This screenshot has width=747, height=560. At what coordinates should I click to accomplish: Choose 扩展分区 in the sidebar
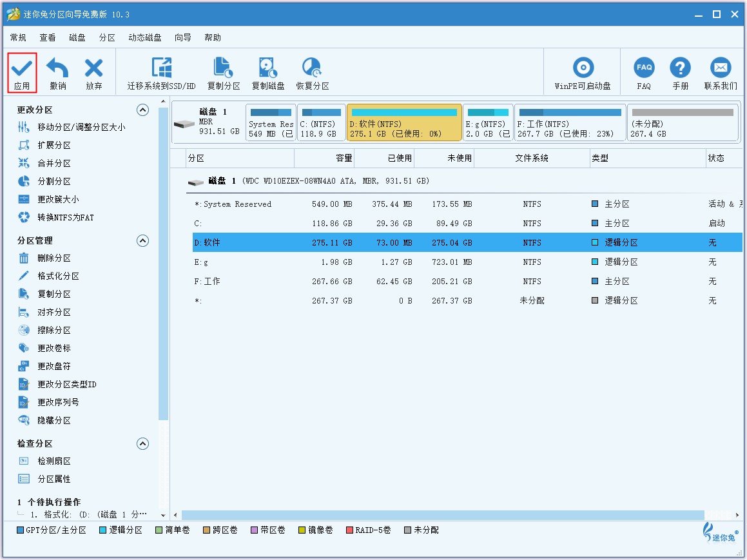pyautogui.click(x=54, y=145)
